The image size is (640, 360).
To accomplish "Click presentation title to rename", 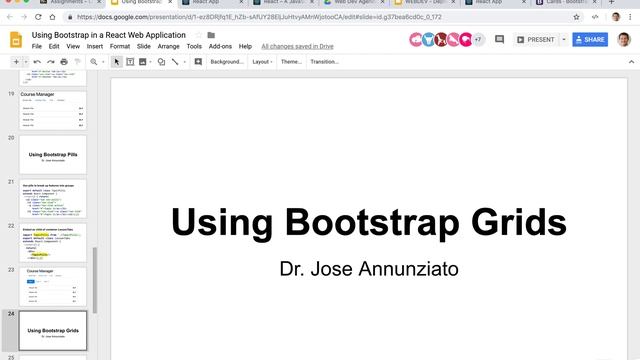I will 109,35.
